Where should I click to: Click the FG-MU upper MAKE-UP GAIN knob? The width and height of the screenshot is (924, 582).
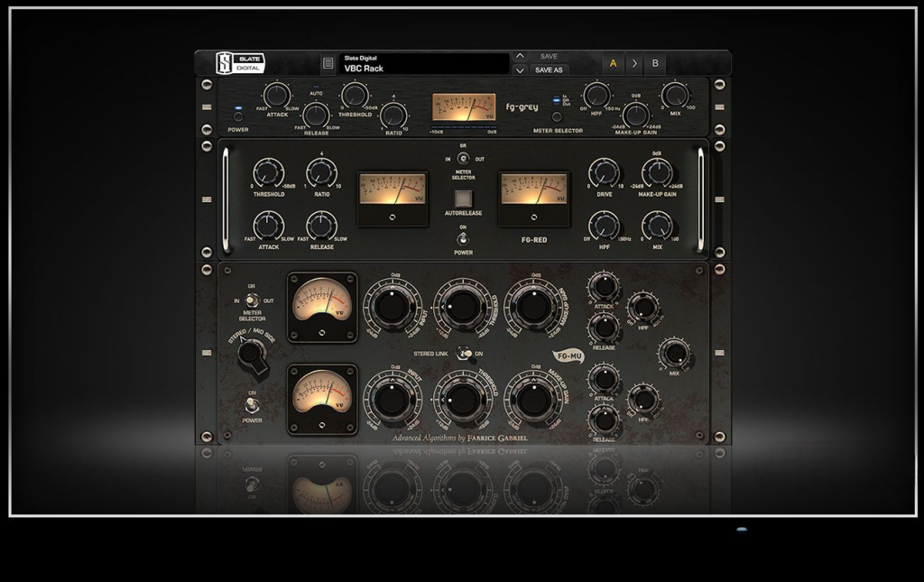(533, 306)
